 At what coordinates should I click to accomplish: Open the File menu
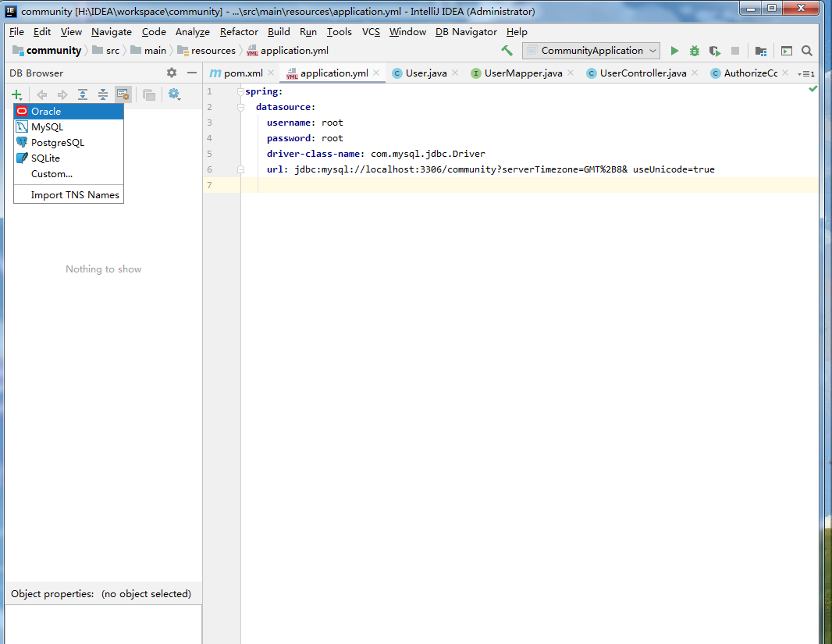pos(16,32)
